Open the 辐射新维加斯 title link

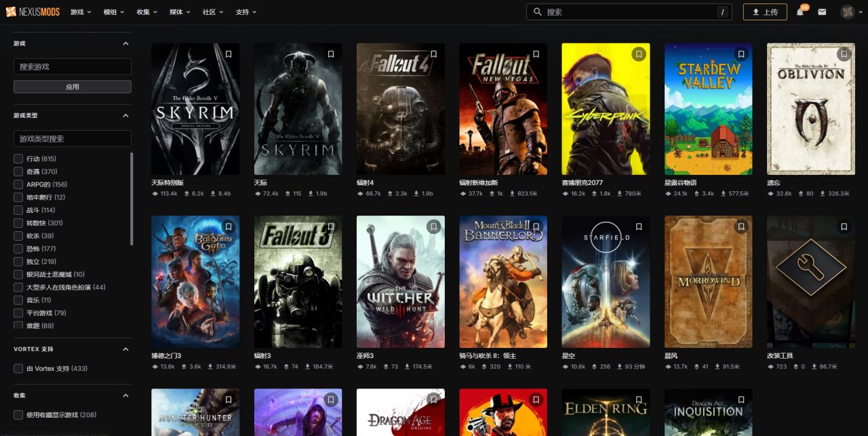click(x=479, y=182)
